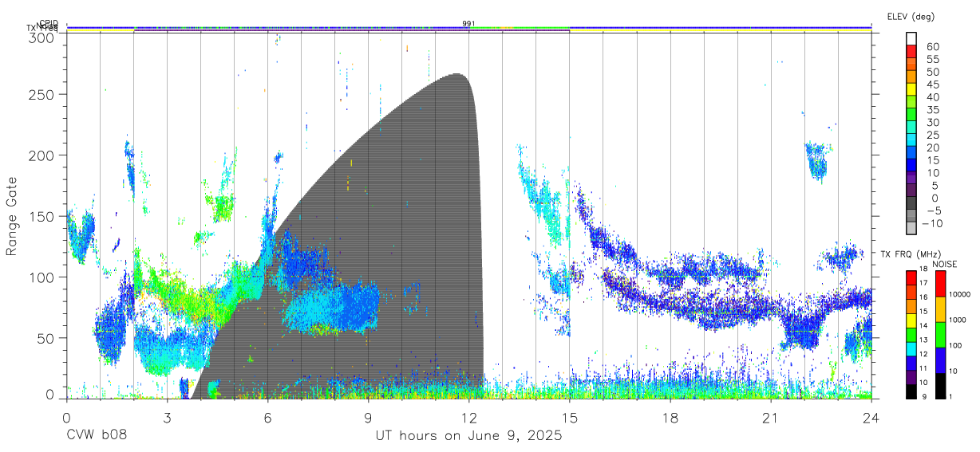
Task: Click the '30' label in the ELEV legend
Action: (x=932, y=123)
